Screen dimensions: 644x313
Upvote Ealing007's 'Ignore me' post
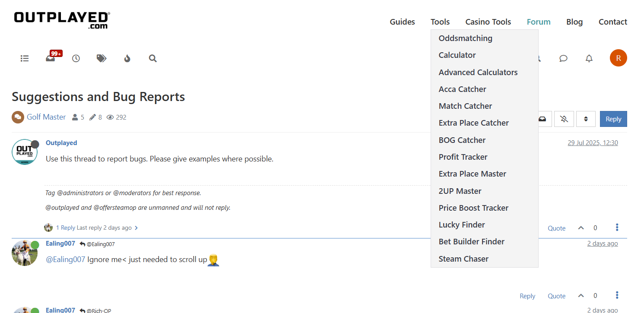(581, 296)
